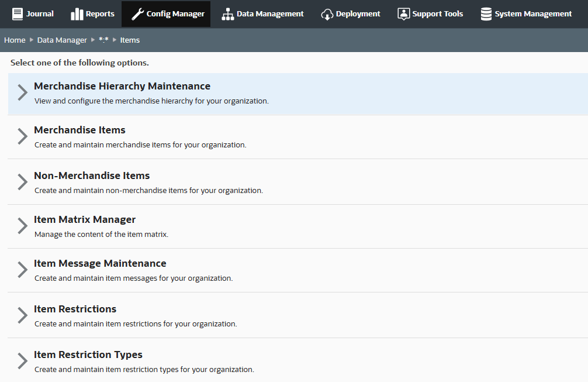Expand the Non-Merchandise Items entry
This screenshot has height=382, width=588.
point(91,181)
